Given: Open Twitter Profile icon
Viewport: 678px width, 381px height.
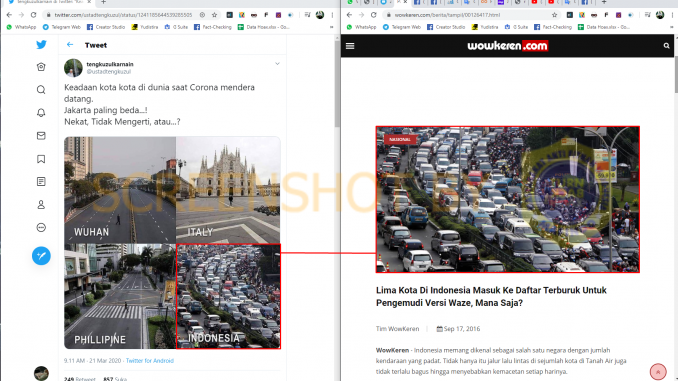Looking at the screenshot, I should point(41,205).
